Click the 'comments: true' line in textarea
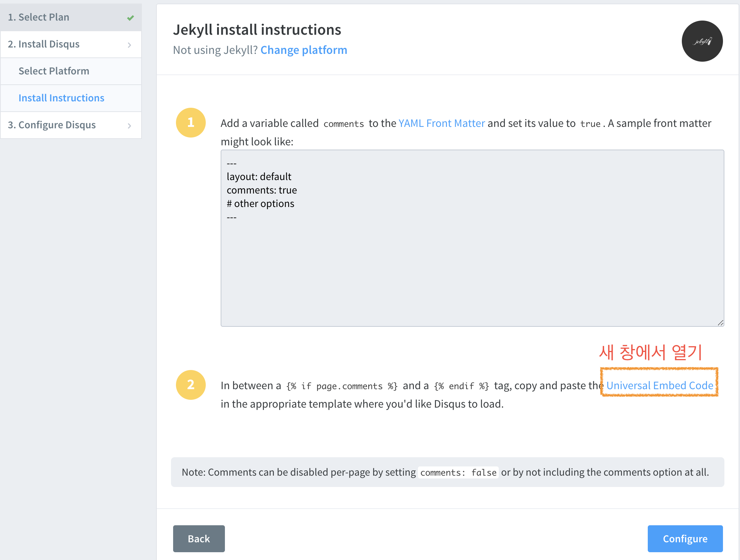Image resolution: width=740 pixels, height=560 pixels. 262,190
